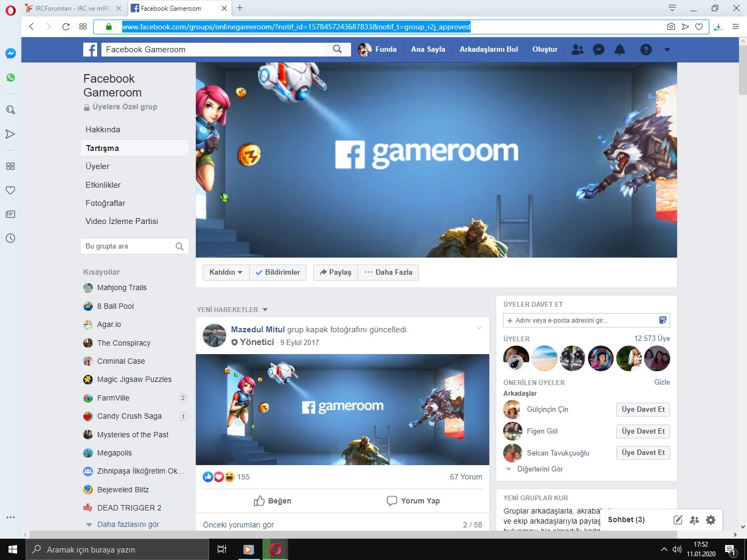The width and height of the screenshot is (747, 560).
Task: Click the invite name or email field
Action: 586,321
